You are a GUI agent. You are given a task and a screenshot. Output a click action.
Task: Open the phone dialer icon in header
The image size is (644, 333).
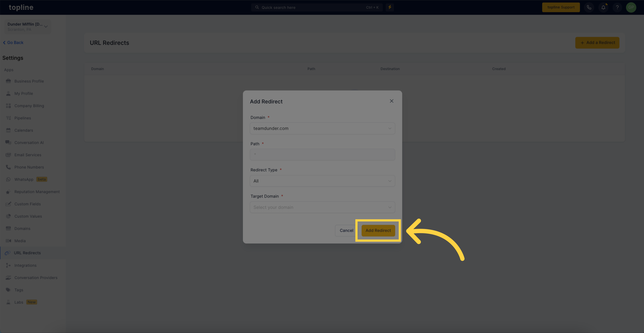point(589,7)
